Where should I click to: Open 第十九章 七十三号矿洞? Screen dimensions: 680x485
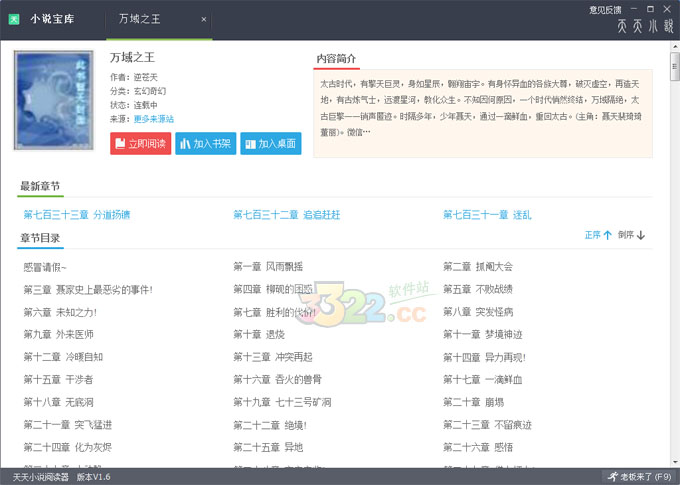coord(282,402)
